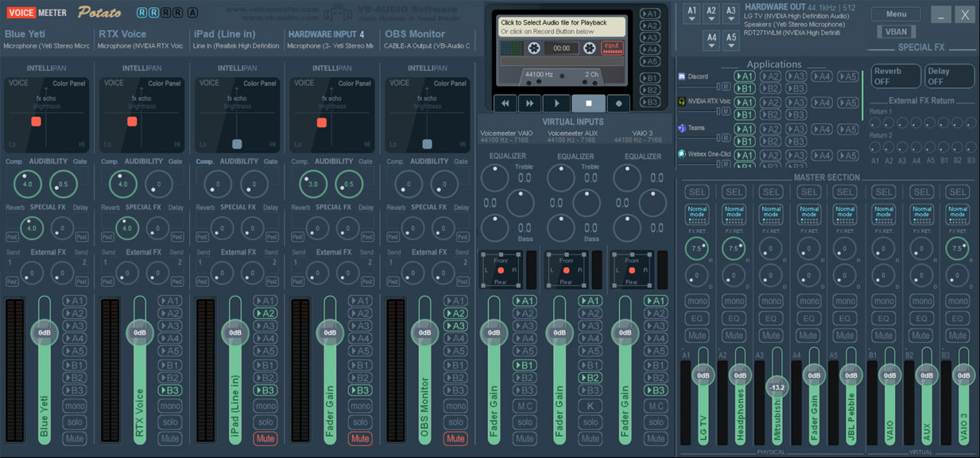Viewport: 980px width, 458px height.
Task: Click the NVIDIA RTX Voice headphone icon
Action: click(x=682, y=102)
